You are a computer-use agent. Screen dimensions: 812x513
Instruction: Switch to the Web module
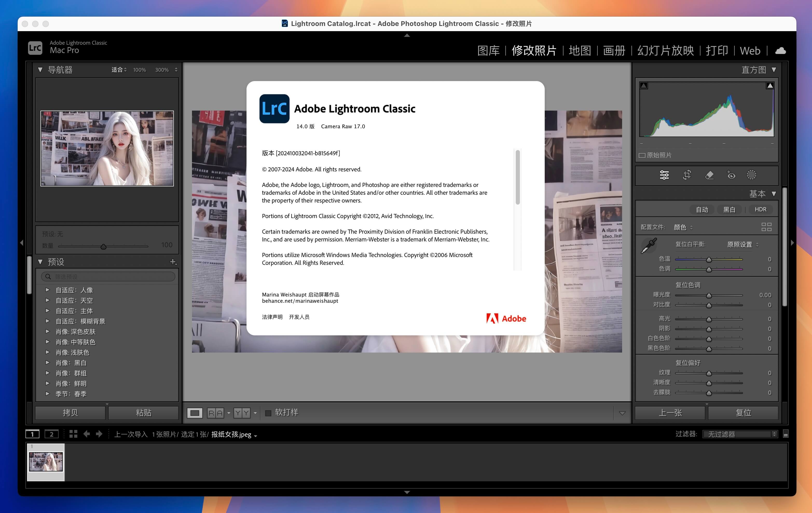tap(750, 51)
